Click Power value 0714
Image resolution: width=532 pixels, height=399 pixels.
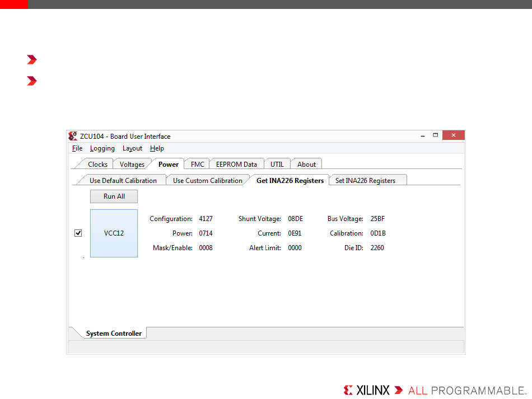point(206,233)
